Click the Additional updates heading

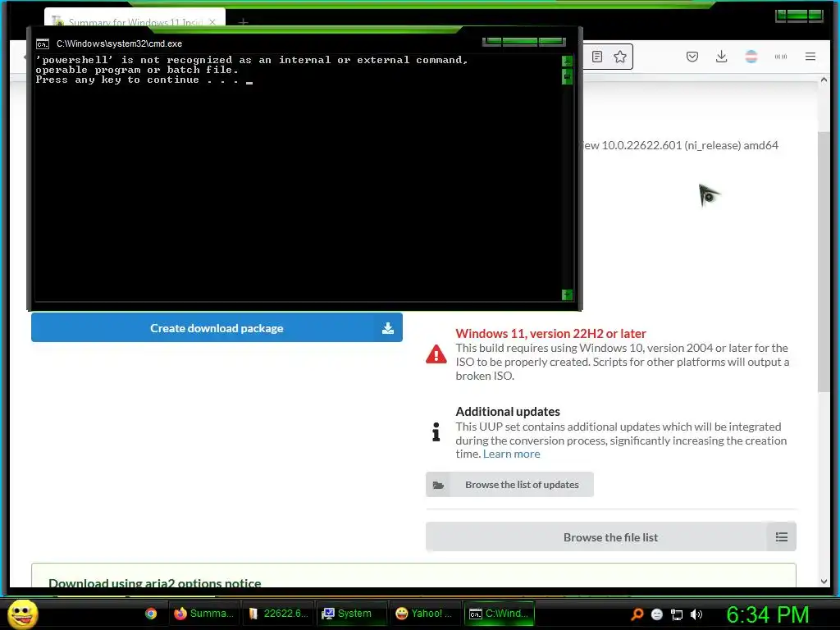(508, 412)
